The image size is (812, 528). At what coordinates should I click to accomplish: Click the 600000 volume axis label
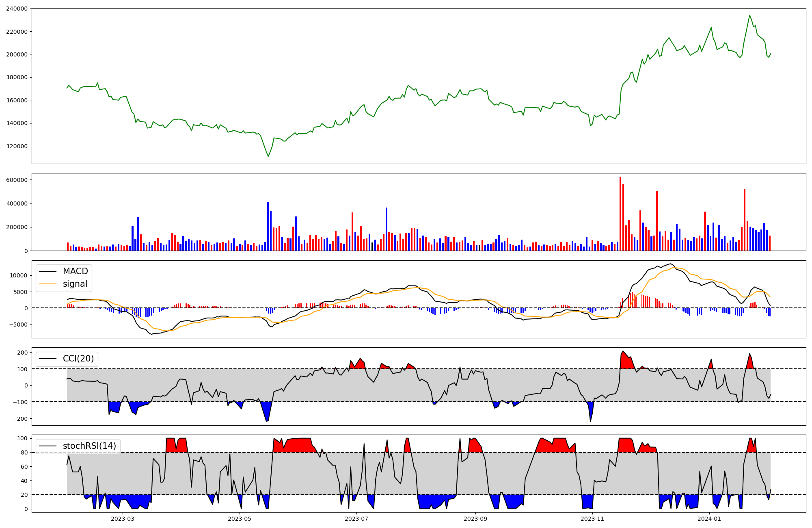click(x=17, y=180)
